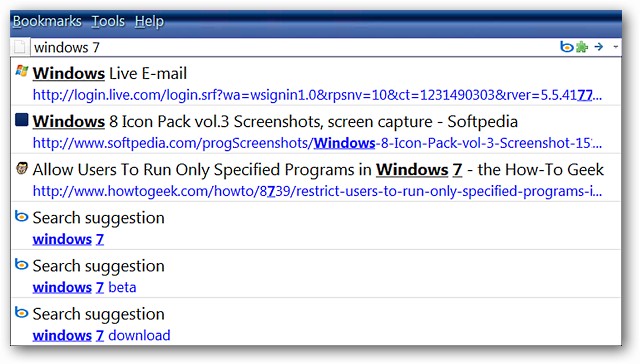This screenshot has width=640, height=364.
Task: Click 'Search suggestion' label above 'windows 7 beta'
Action: click(x=98, y=266)
